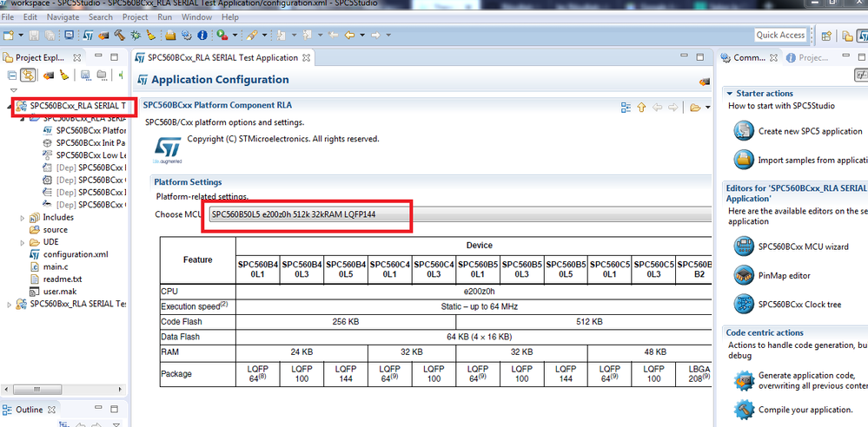The height and width of the screenshot is (427, 868).
Task: Expand SPC560Bxx_RLA SERIAL Test project
Action: 9,305
